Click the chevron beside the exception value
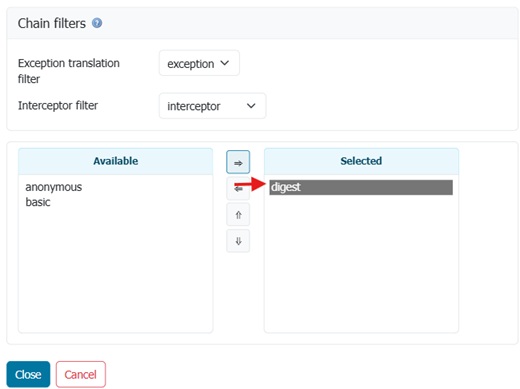This screenshot has width=520, height=389. (x=225, y=63)
